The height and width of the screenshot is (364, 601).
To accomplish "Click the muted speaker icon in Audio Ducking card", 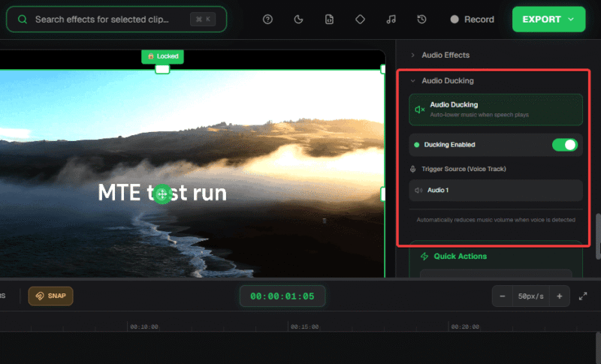I will [x=420, y=110].
